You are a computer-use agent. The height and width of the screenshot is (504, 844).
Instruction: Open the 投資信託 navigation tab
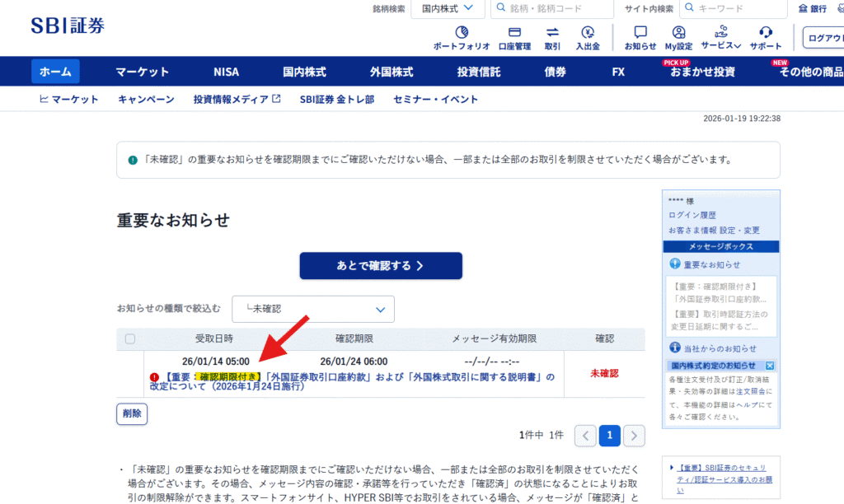(479, 72)
